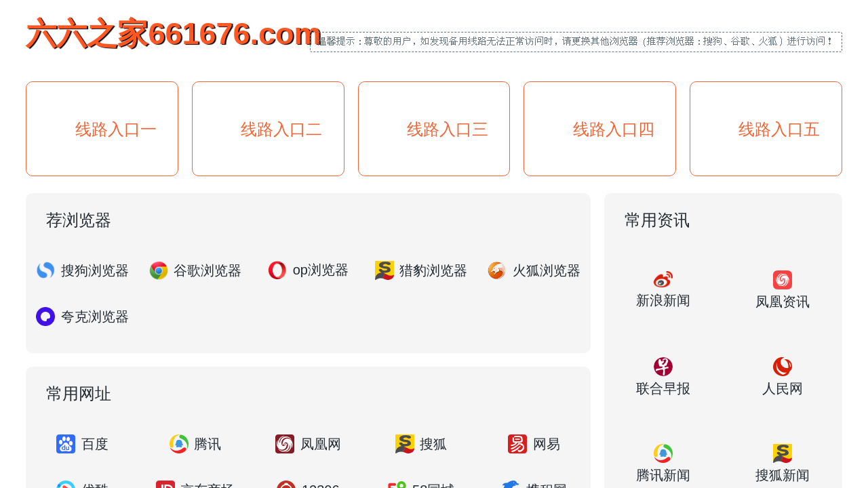The height and width of the screenshot is (488, 868).
Task: Open 线路入口二
Action: point(268,129)
